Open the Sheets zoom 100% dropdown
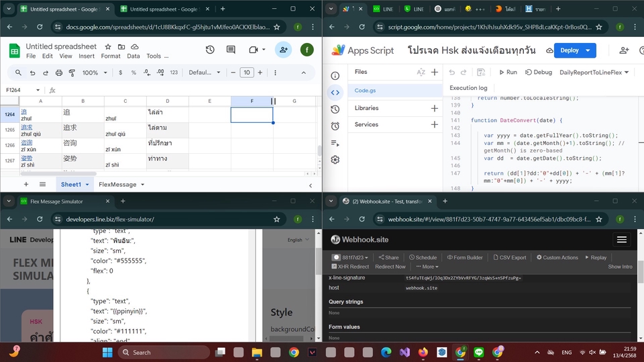The image size is (644, 362). 95,73
